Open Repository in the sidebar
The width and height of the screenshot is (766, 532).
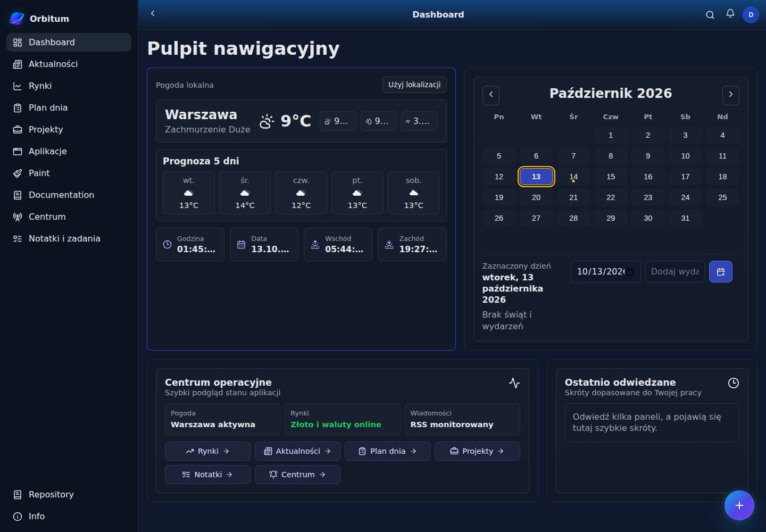69,495
